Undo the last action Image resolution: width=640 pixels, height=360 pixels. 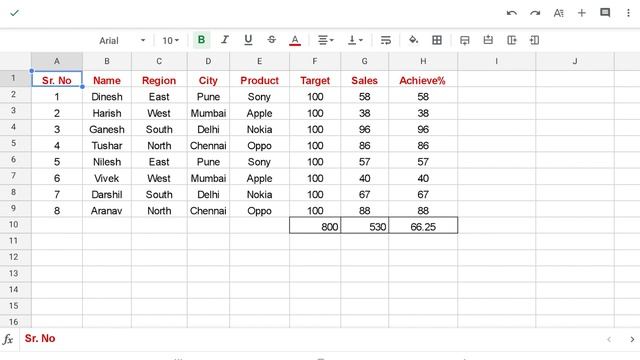click(511, 13)
